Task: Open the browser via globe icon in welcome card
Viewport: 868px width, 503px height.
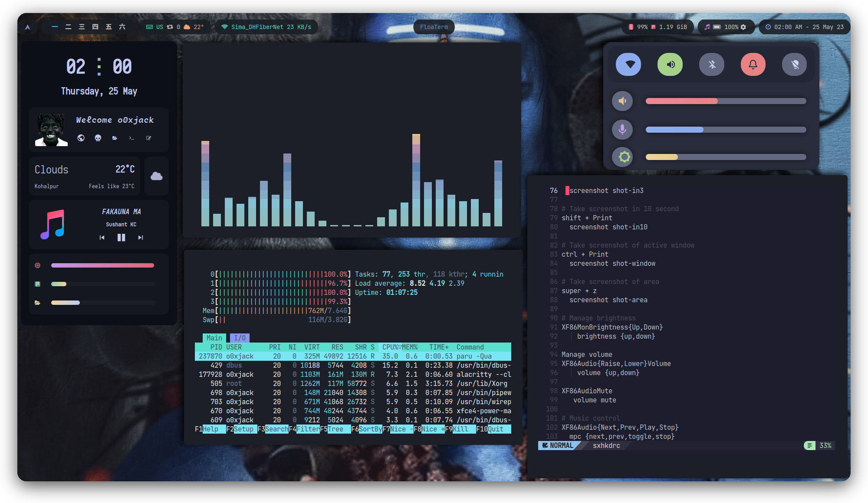Action: [81, 138]
